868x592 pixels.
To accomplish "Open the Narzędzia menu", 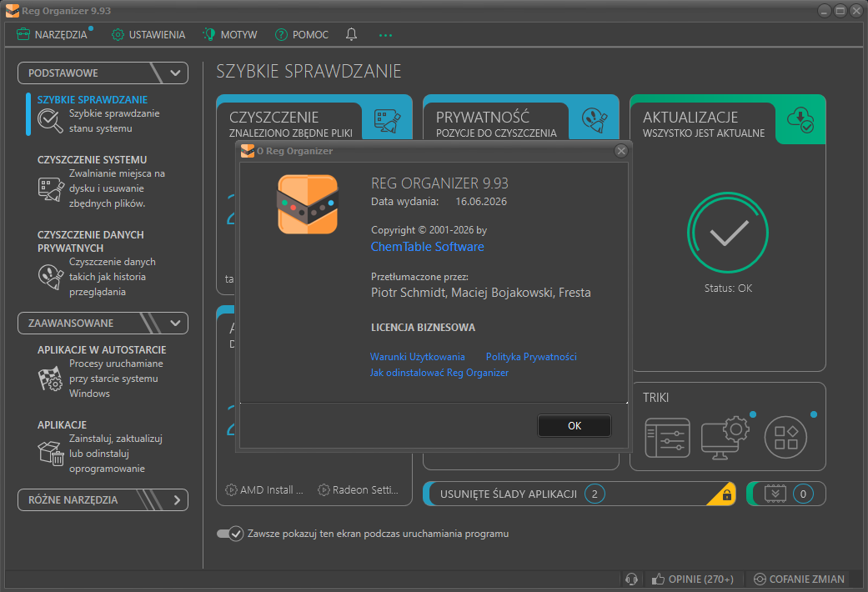I will [52, 34].
